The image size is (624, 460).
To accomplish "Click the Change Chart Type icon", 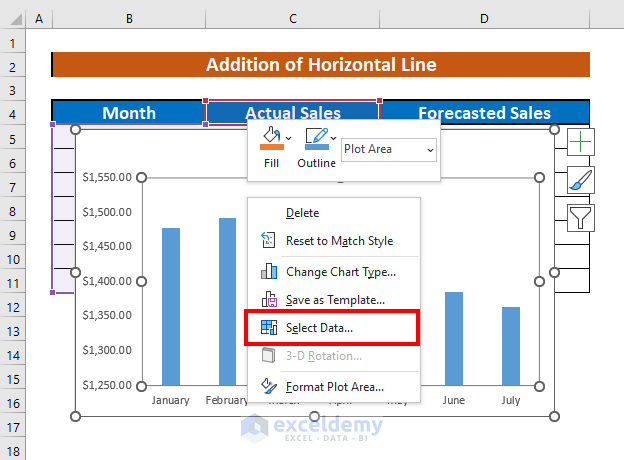I will pos(269,271).
